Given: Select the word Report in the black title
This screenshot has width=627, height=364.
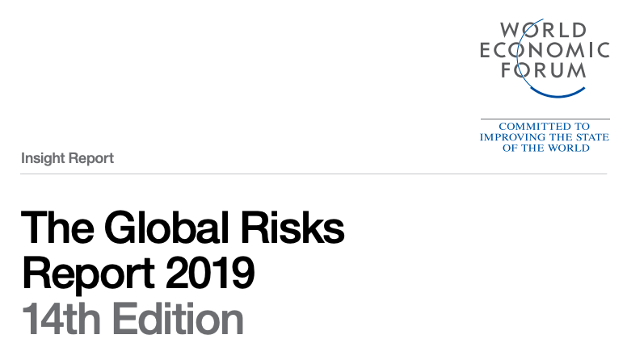Looking at the screenshot, I should coord(88,274).
